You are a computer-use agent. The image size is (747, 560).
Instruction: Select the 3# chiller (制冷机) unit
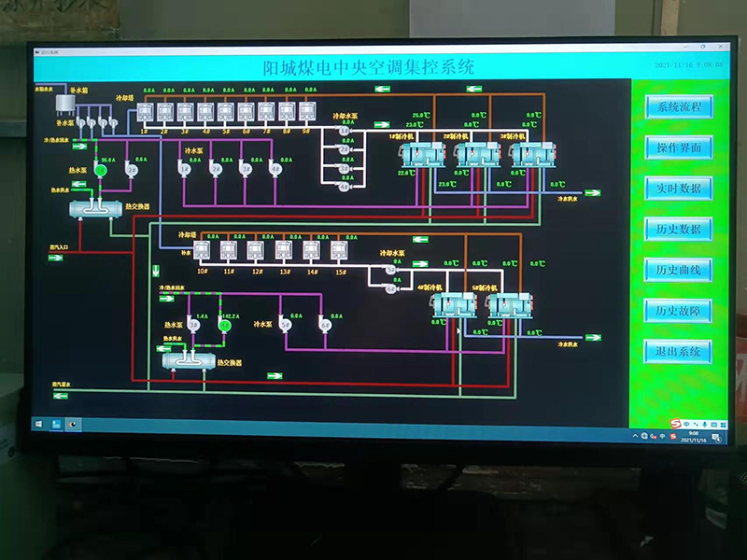point(531,155)
